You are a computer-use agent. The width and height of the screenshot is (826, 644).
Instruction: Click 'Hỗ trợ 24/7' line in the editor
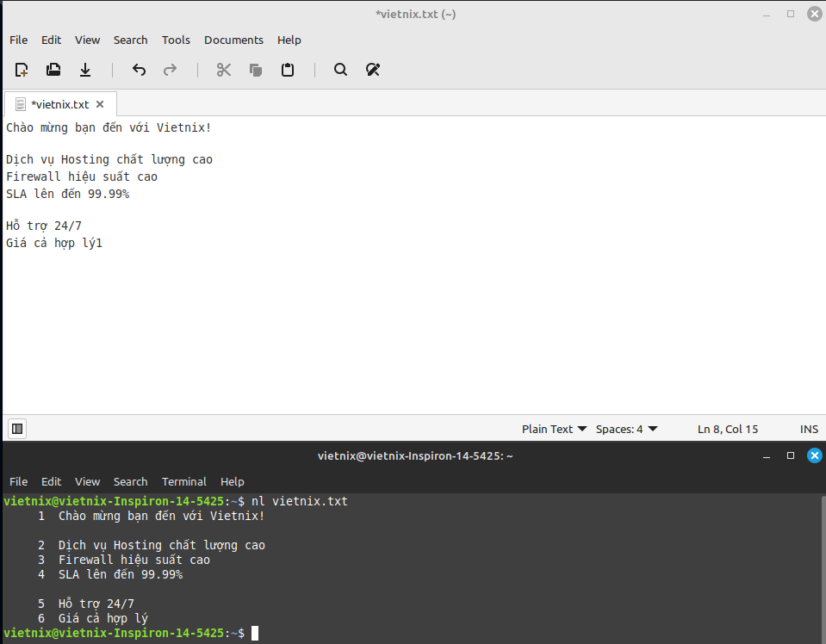(x=44, y=226)
